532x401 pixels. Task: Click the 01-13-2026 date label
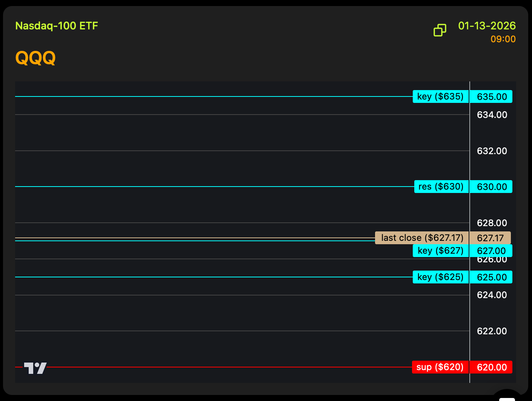click(487, 26)
